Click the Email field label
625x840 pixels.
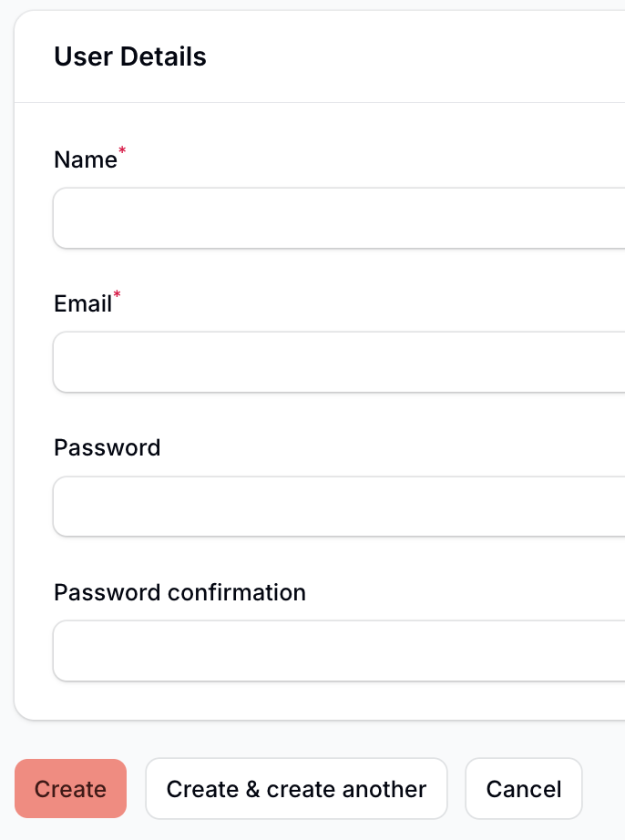[x=83, y=304]
